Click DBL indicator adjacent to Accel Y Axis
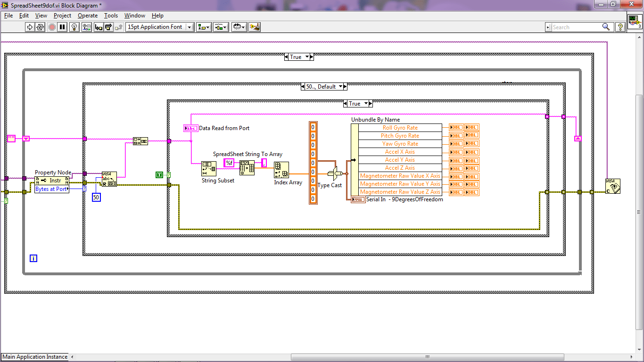This screenshot has height=362, width=644. tap(456, 160)
